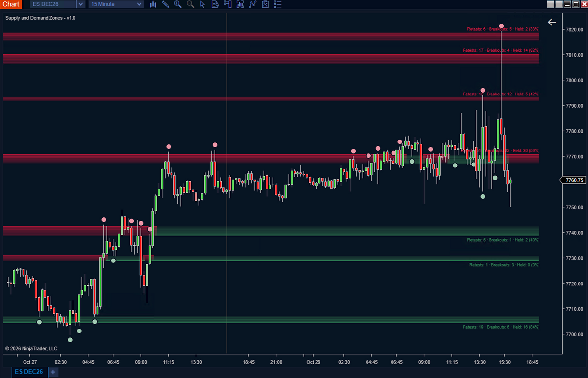Image resolution: width=588 pixels, height=378 pixels.
Task: Add a new tab with plus button
Action: click(x=53, y=372)
